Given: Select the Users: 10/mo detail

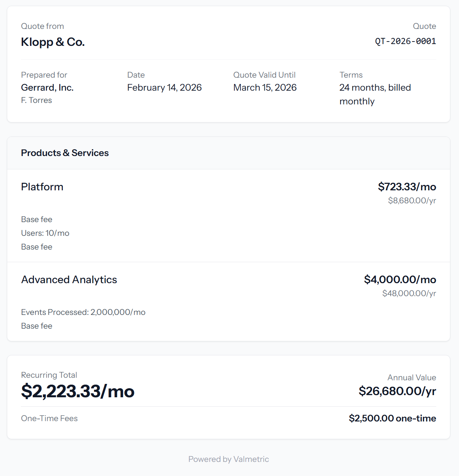Looking at the screenshot, I should [x=45, y=233].
